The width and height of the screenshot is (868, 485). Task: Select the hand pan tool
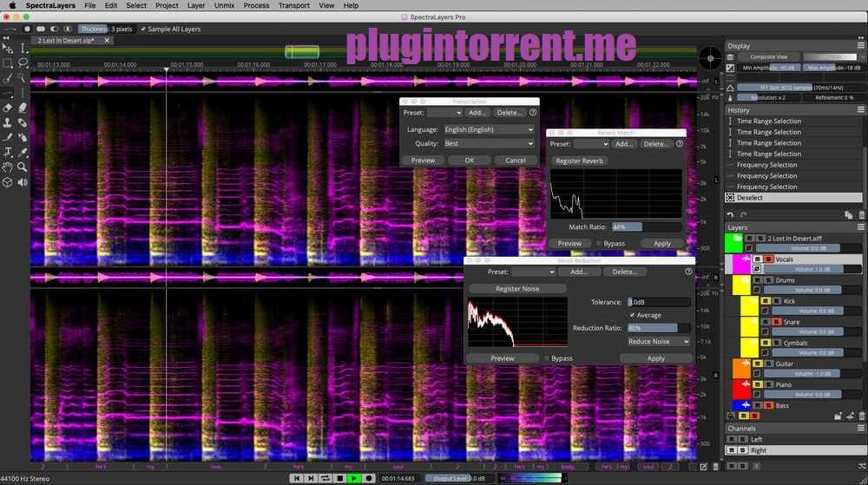click(7, 167)
